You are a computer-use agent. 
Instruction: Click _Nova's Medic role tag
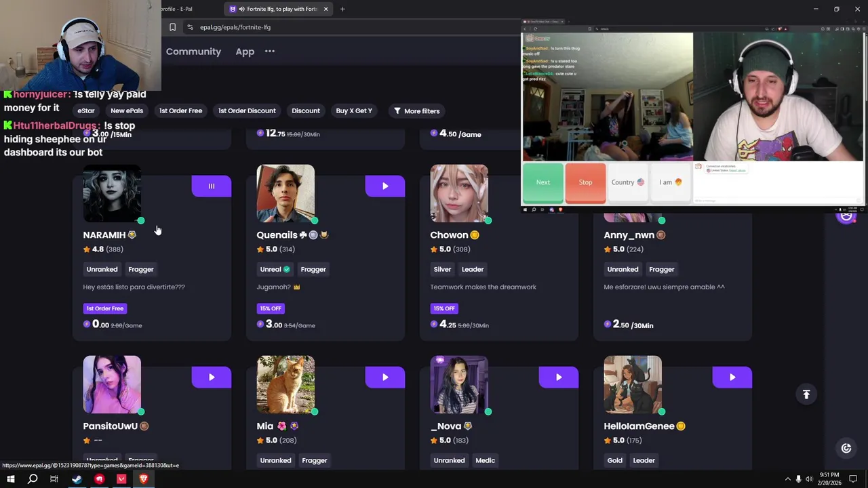[x=486, y=461]
